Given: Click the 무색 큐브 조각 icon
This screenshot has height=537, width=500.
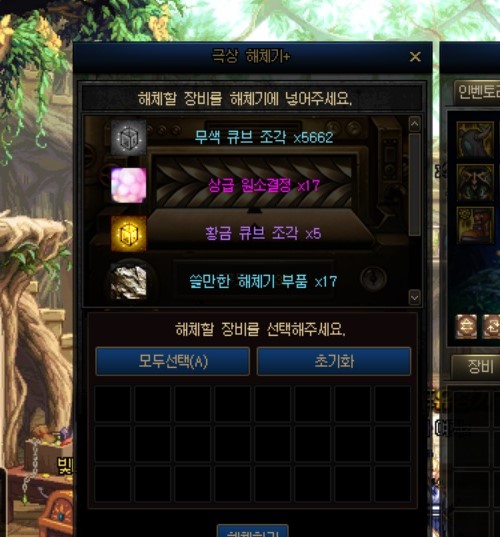Looking at the screenshot, I should coord(128,137).
